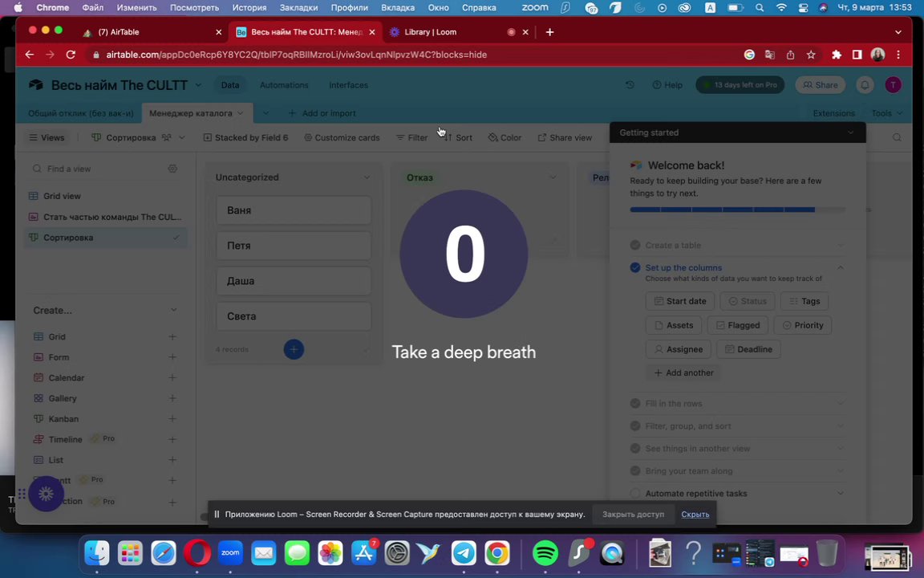
Task: Click the Filter, group, and sort checkmark
Action: pyautogui.click(x=635, y=425)
